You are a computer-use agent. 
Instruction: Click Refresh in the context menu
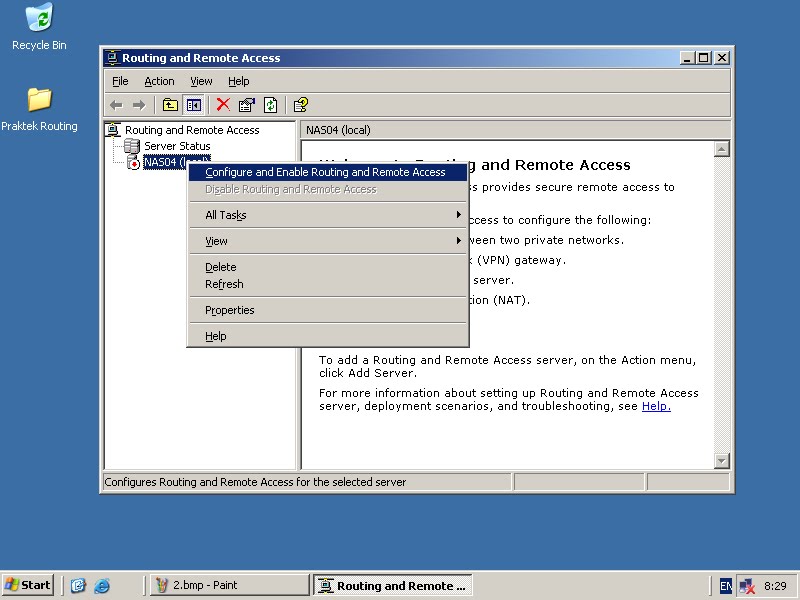coord(224,284)
